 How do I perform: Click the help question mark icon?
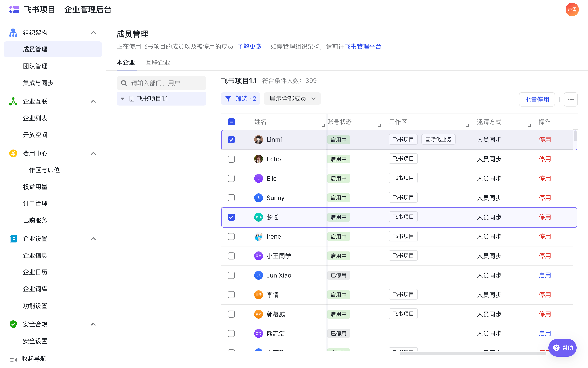tap(556, 348)
